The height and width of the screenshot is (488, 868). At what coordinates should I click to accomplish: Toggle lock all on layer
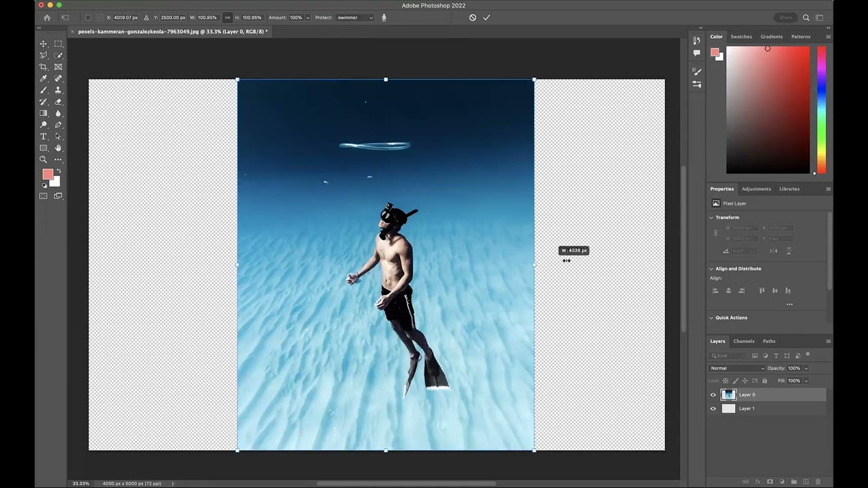point(765,381)
